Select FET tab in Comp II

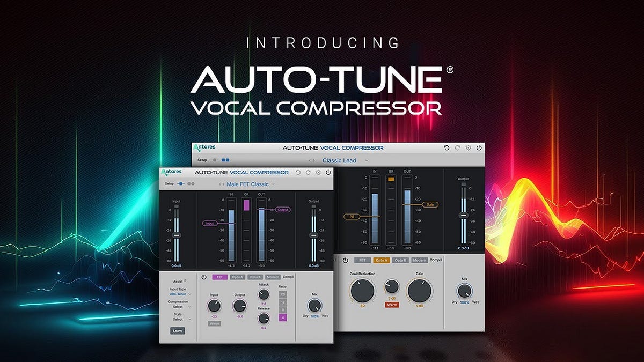click(x=363, y=260)
